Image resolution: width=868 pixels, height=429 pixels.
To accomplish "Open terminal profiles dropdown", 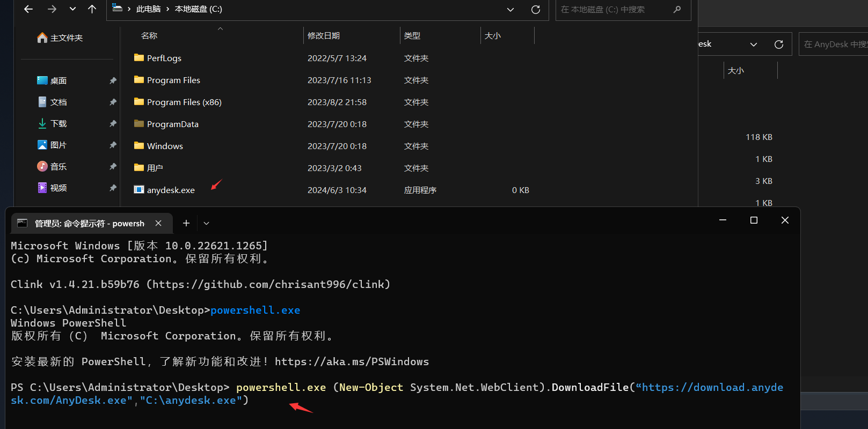I will click(x=206, y=223).
